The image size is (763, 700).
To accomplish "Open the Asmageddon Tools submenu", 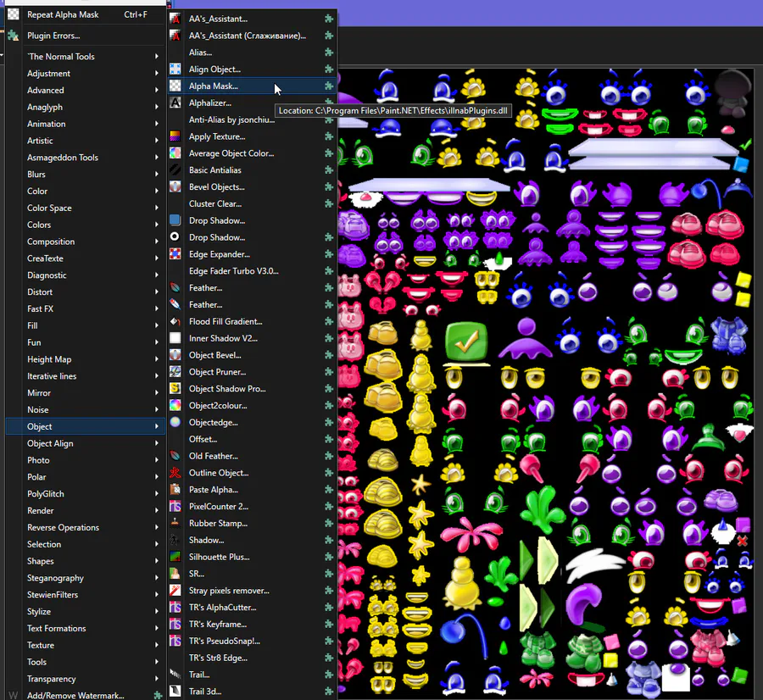I will 86,157.
